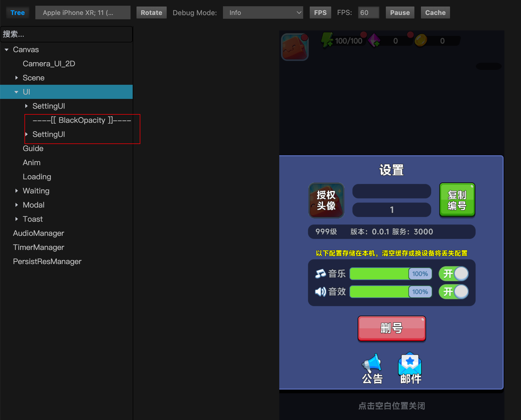Viewport: 521px width, 420px height.
Task: Click the green 复制编号 copy ID button
Action: click(457, 200)
